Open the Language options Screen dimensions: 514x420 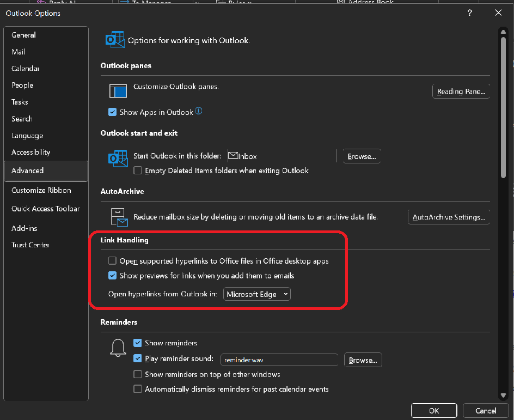coord(46,136)
